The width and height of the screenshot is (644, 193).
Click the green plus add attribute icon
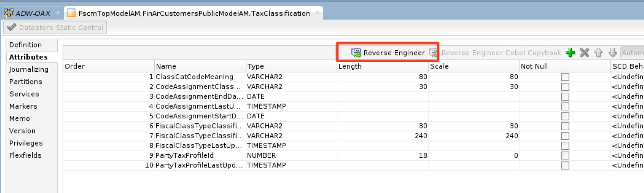[570, 53]
